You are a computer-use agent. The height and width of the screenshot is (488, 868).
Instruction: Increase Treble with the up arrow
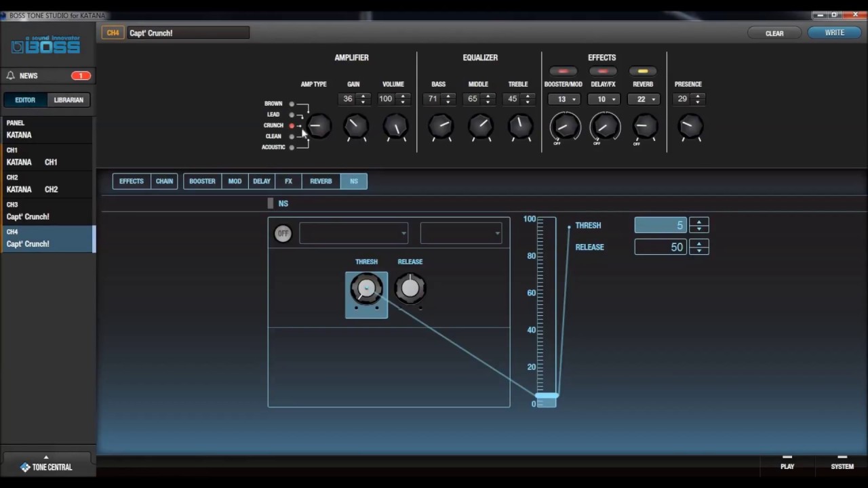pyautogui.click(x=528, y=96)
